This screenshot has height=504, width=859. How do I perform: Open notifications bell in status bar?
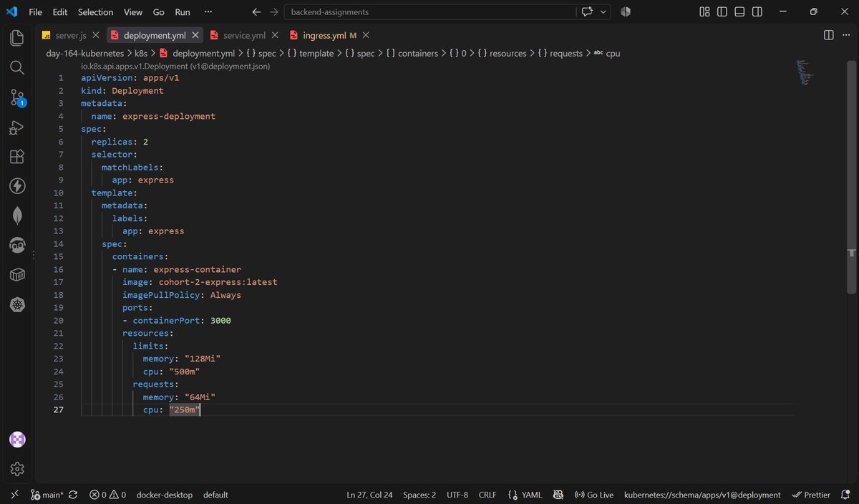(x=845, y=495)
